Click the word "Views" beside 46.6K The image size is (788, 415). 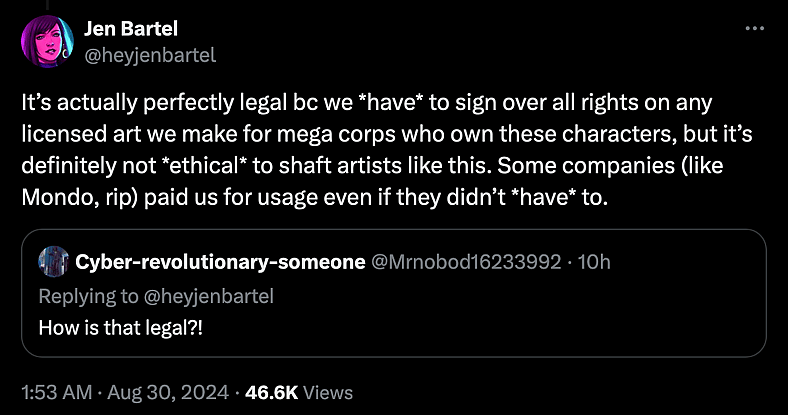tap(328, 392)
